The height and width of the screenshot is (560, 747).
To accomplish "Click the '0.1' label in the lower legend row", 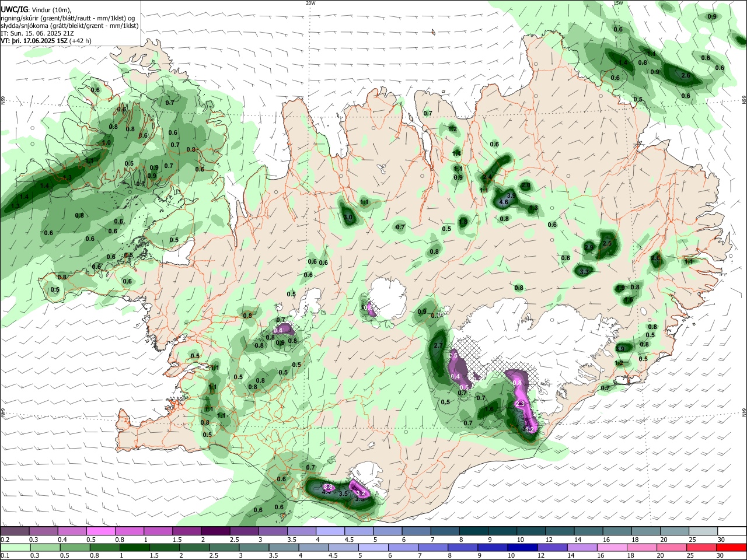I will coord(5,555).
